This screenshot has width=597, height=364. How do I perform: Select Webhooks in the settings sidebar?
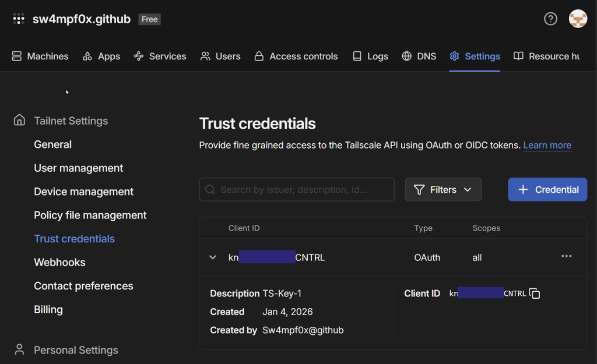point(59,263)
